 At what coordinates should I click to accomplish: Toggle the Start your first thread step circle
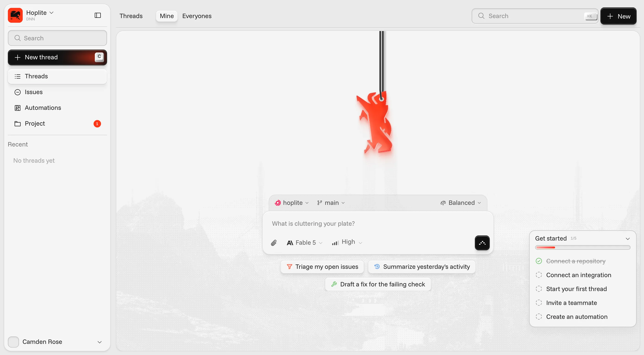coord(539,289)
